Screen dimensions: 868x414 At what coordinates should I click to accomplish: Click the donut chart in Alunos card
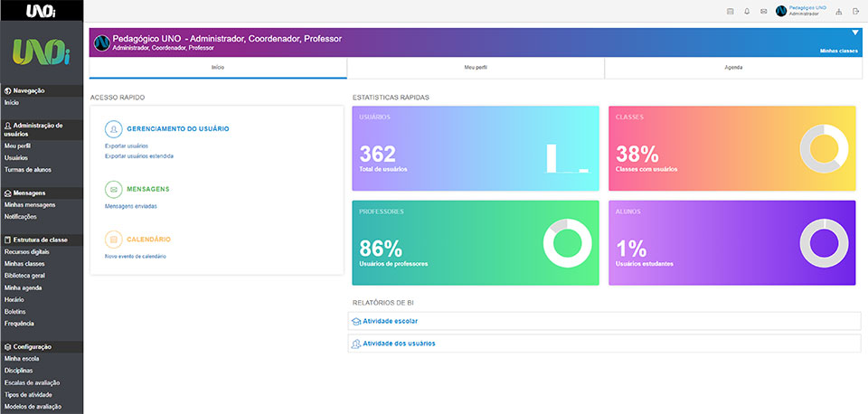[x=824, y=243]
